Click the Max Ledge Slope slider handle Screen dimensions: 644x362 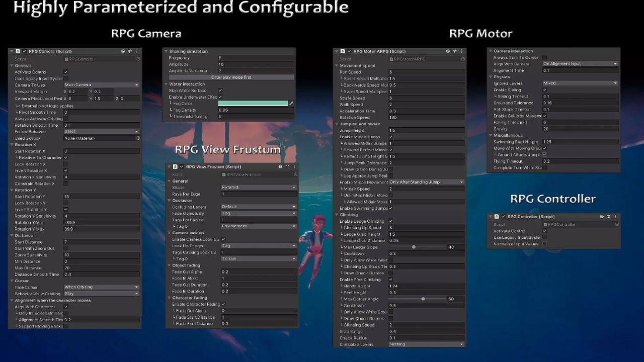(414, 247)
